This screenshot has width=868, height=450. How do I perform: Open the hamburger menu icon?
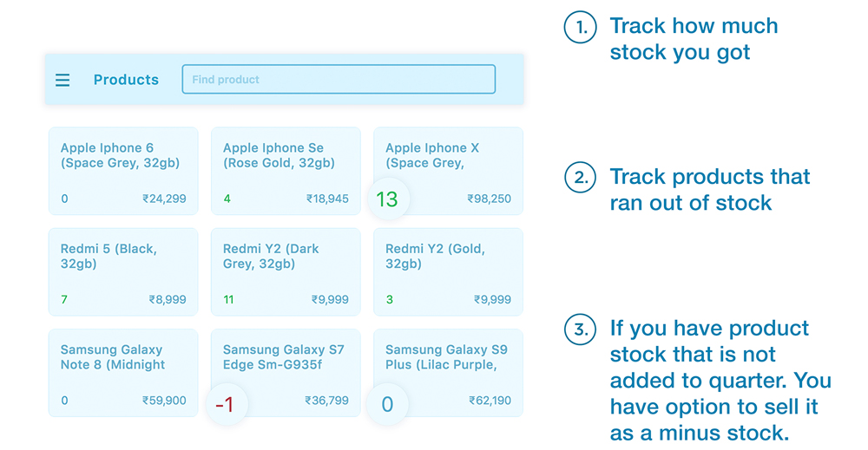click(62, 80)
